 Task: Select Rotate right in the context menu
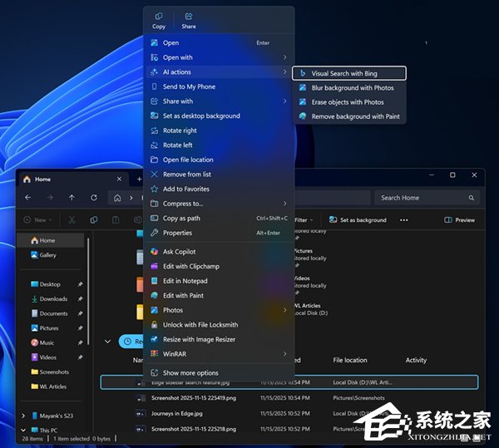point(180,130)
